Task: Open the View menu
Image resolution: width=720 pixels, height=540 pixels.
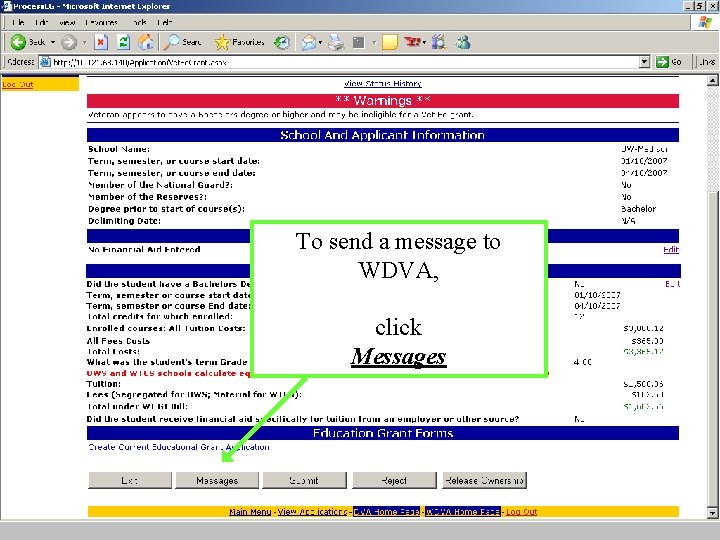Action: click(x=67, y=22)
